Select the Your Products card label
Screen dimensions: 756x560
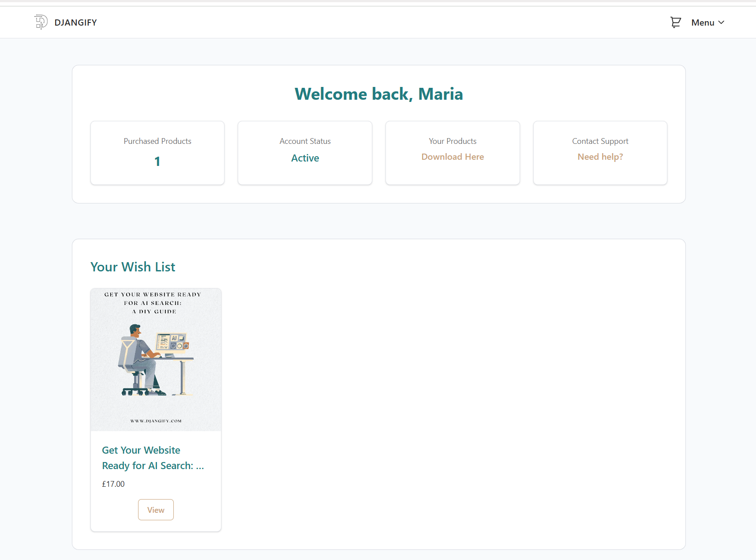[x=453, y=141]
